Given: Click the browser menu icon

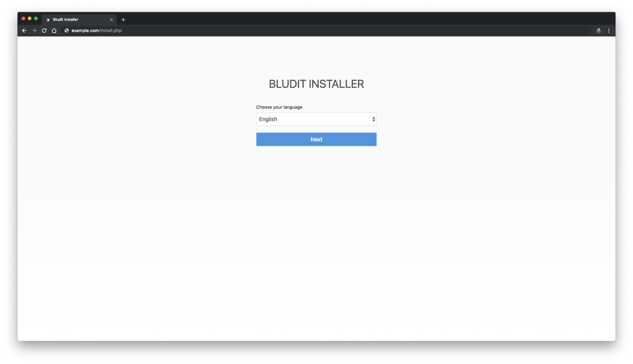Looking at the screenshot, I should pos(609,31).
